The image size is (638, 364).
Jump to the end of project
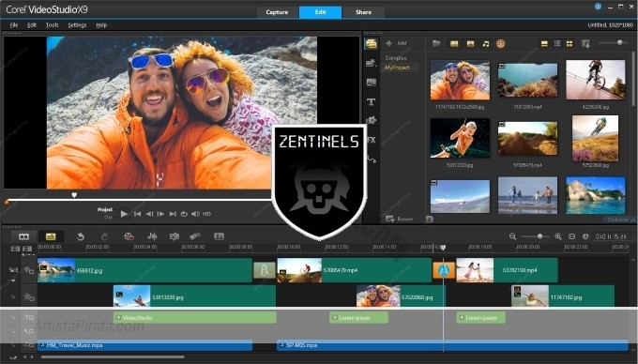pos(173,214)
